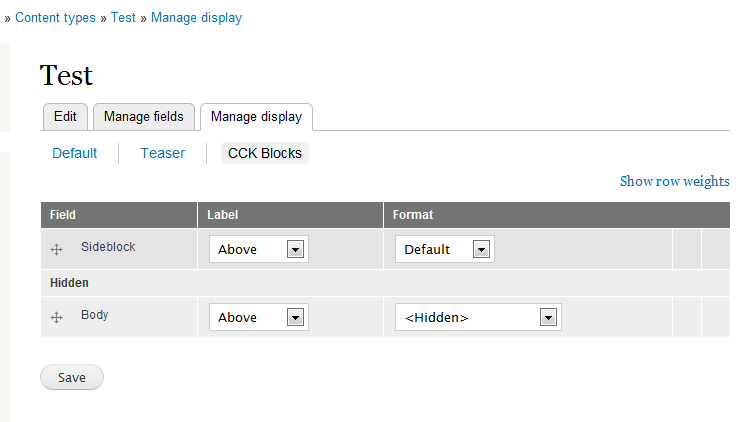Open the Sideblock Format dropdown
The image size is (754, 422).
pyautogui.click(x=445, y=249)
